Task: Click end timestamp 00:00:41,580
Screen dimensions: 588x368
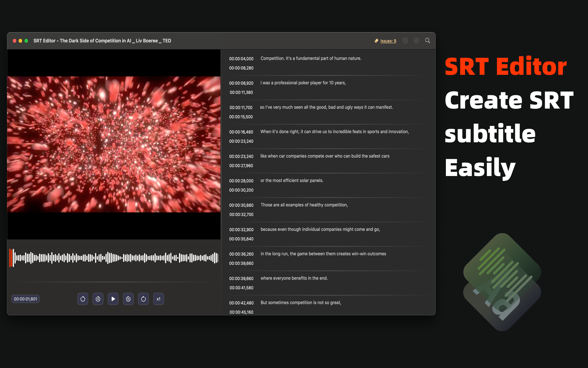Action: 241,288
